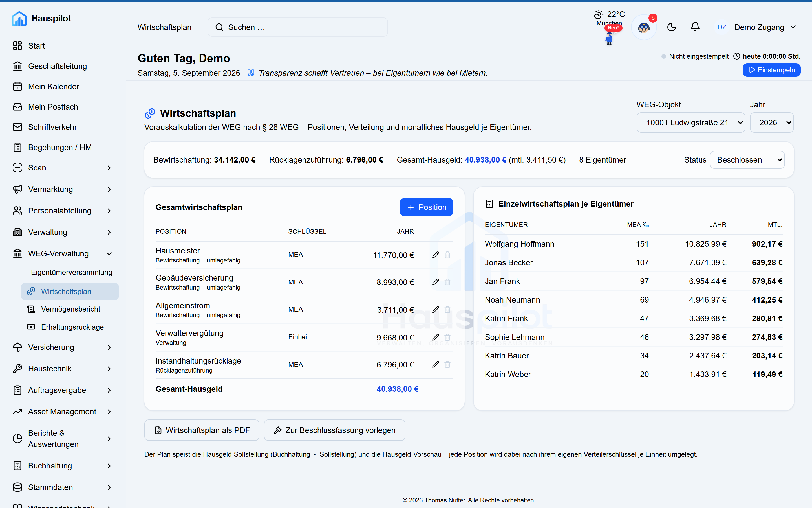Focus the Suchen search field
Viewport: 812px width, 508px height.
point(298,27)
